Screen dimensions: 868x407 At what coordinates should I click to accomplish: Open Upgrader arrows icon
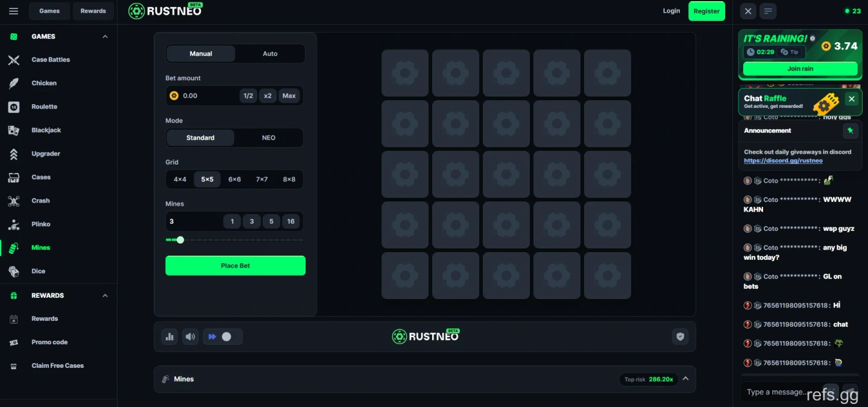[x=13, y=154]
